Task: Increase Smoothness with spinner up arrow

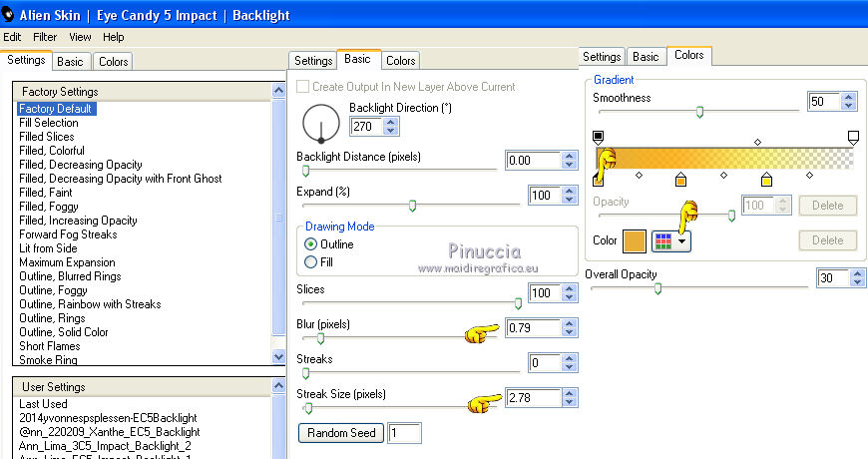Action: tap(848, 97)
